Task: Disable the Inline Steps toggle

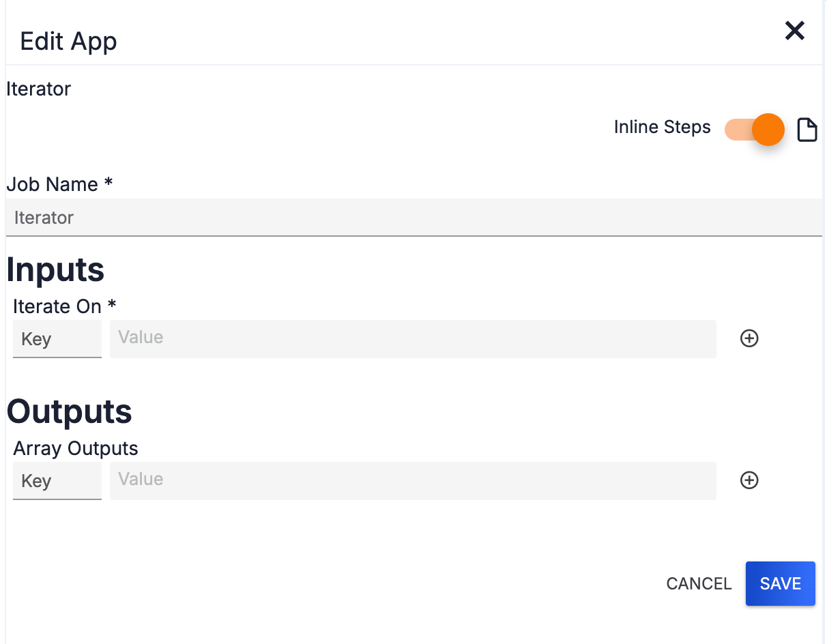Action: (754, 130)
